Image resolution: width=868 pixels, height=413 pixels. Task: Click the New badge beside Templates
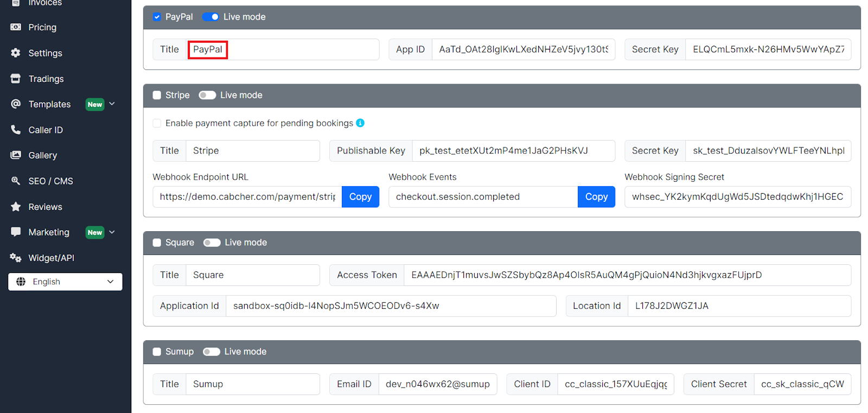(x=95, y=104)
